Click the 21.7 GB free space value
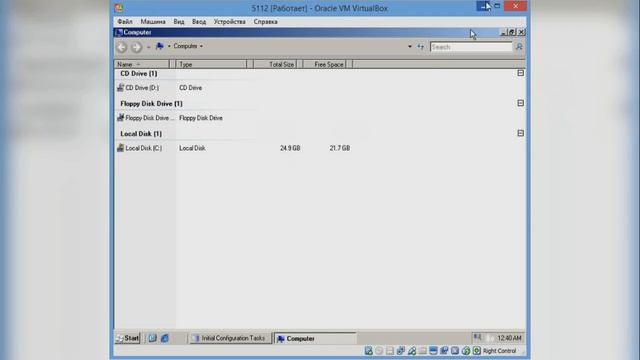The height and width of the screenshot is (360, 640). 340,148
